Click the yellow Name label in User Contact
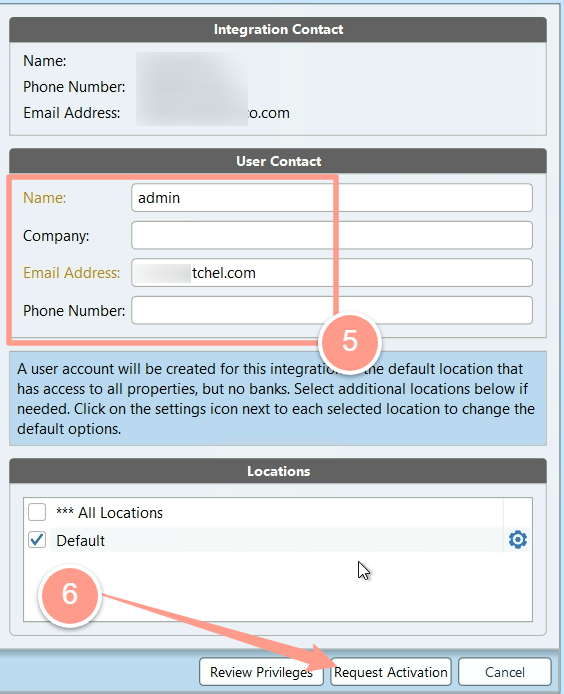564x694 pixels. pos(44,197)
